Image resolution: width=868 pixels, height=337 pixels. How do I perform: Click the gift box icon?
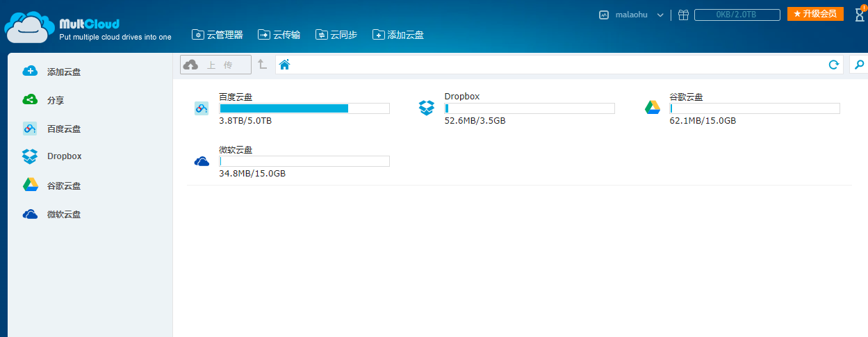683,15
